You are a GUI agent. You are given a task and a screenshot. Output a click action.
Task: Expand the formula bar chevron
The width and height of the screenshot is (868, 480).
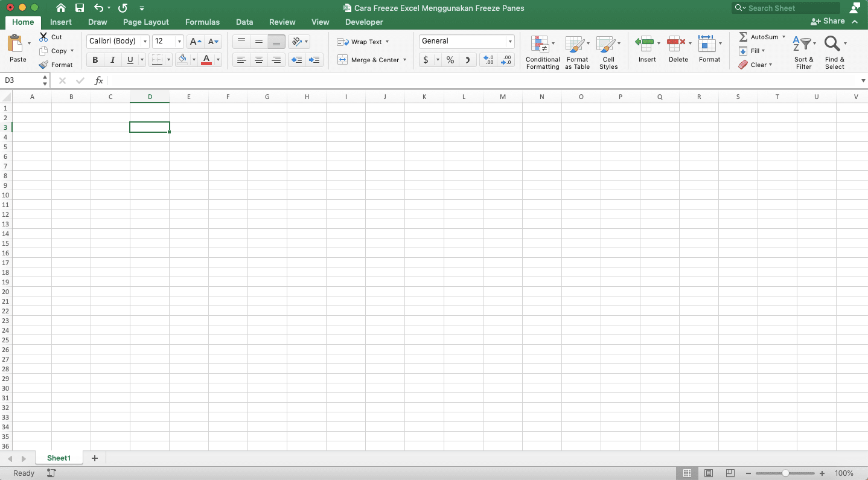[x=863, y=80]
